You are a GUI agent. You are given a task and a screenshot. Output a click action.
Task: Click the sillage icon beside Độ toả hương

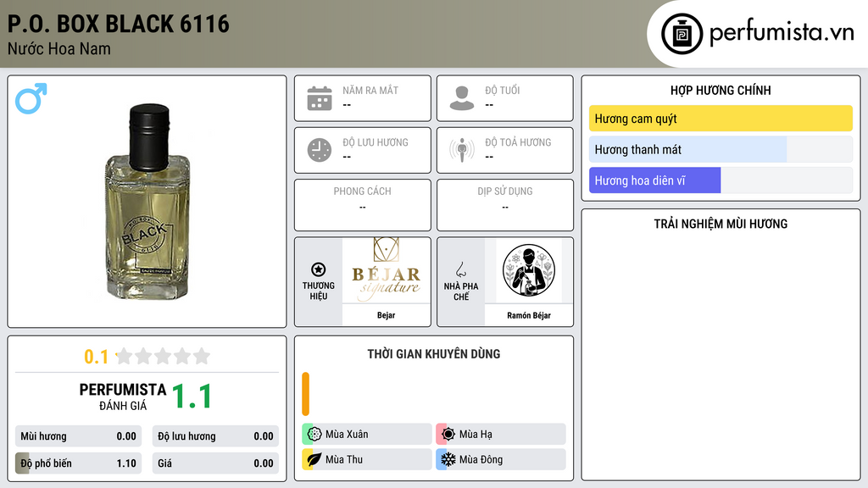pyautogui.click(x=462, y=150)
